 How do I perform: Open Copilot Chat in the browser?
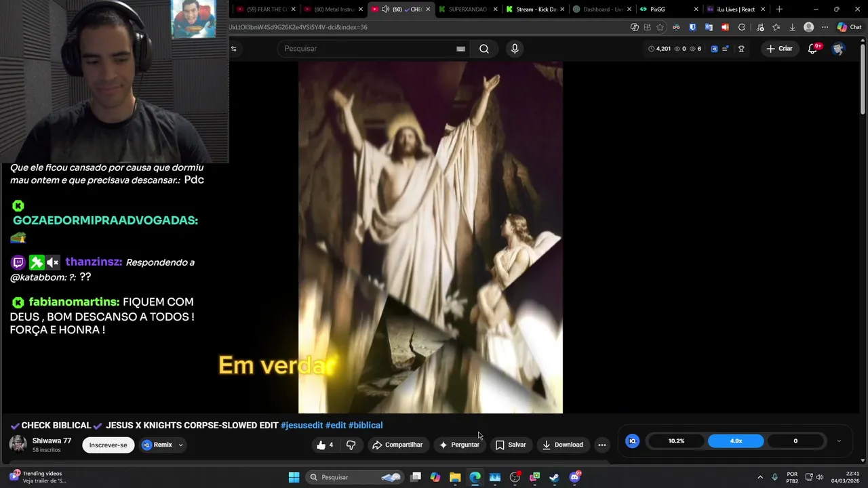[x=850, y=27]
